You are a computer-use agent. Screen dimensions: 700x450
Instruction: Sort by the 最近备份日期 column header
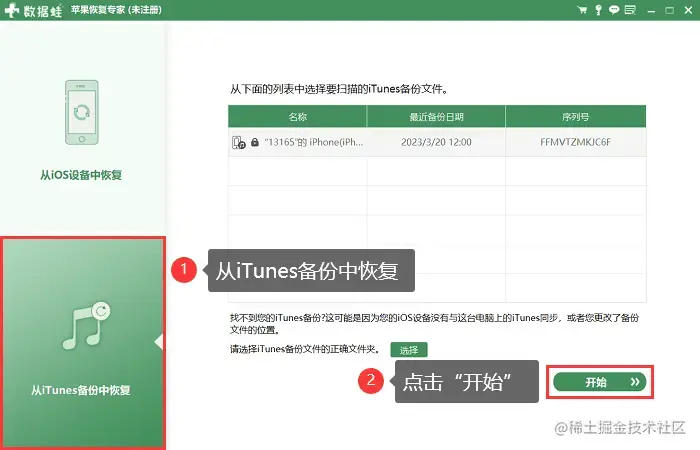(436, 117)
